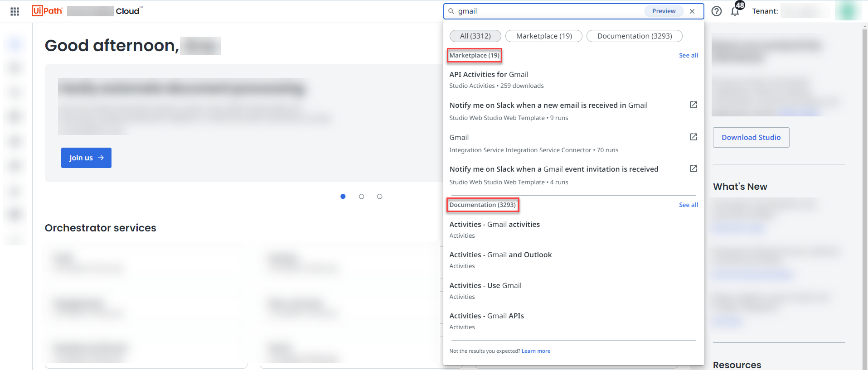Image resolution: width=868 pixels, height=370 pixels.
Task: Clear the search with the X icon
Action: coord(692,11)
